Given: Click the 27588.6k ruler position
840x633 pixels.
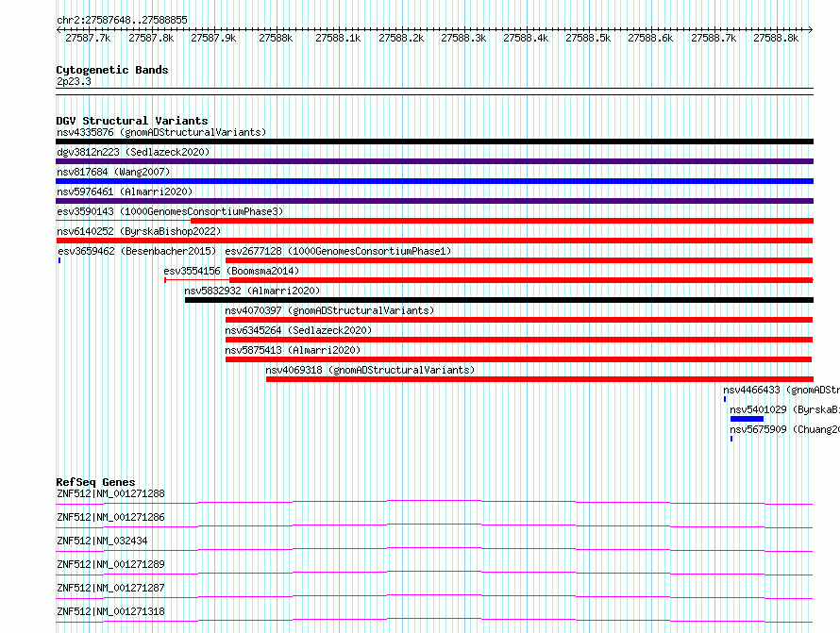Looking at the screenshot, I should tap(650, 38).
